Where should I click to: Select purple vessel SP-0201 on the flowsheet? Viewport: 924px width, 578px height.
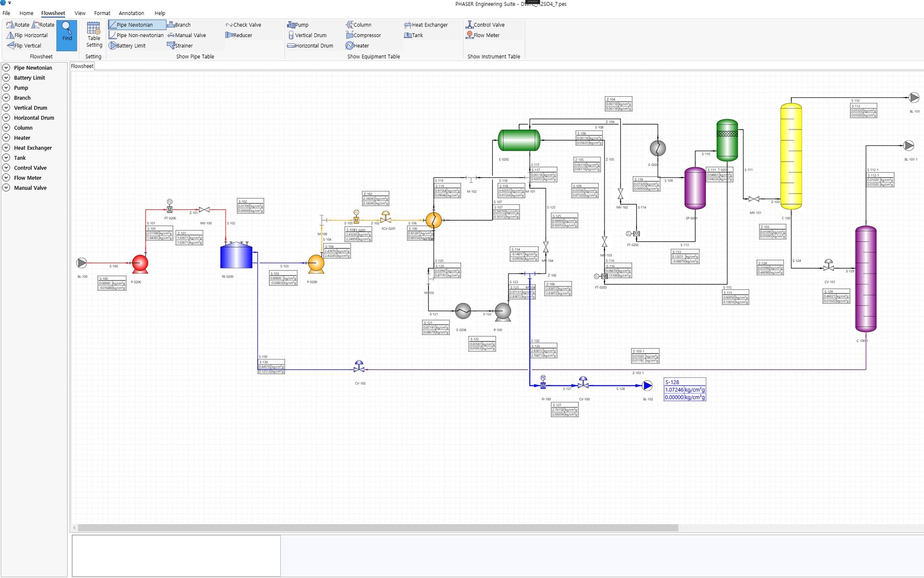click(x=695, y=188)
